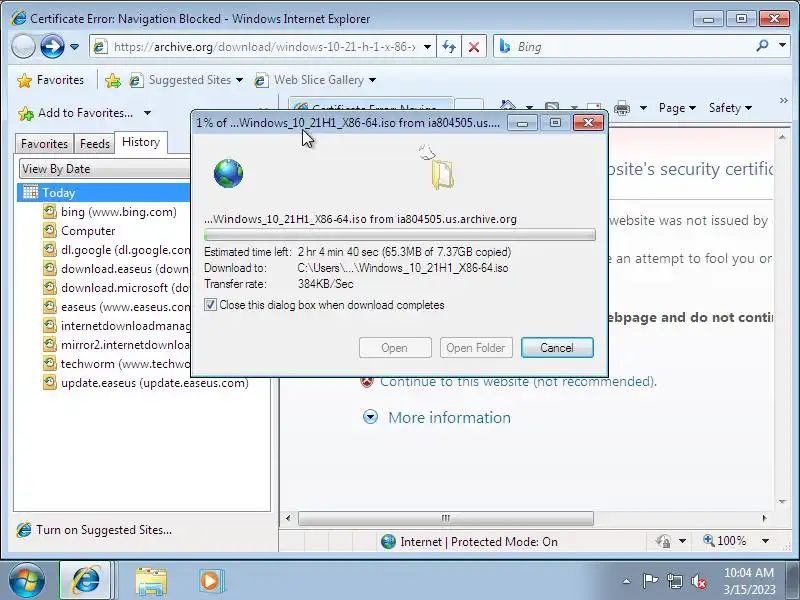Click the Print toolbar icon
Screen dimensions: 800x600
point(621,108)
